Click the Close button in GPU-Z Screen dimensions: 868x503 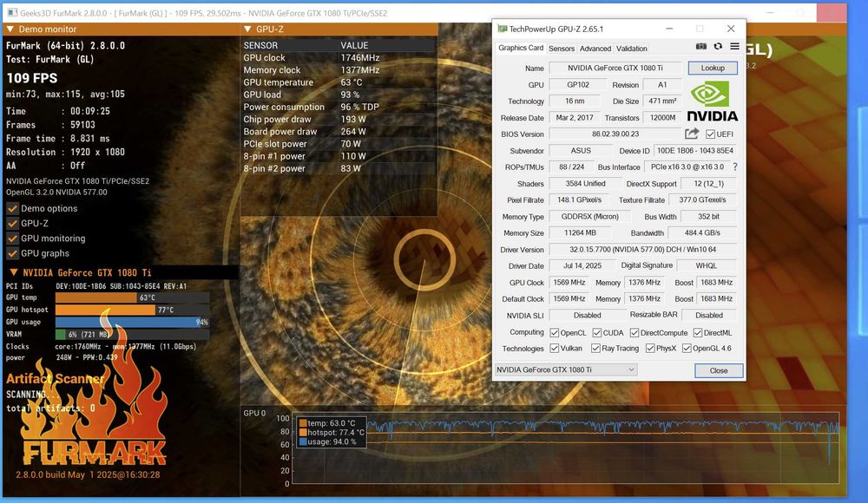click(x=719, y=370)
